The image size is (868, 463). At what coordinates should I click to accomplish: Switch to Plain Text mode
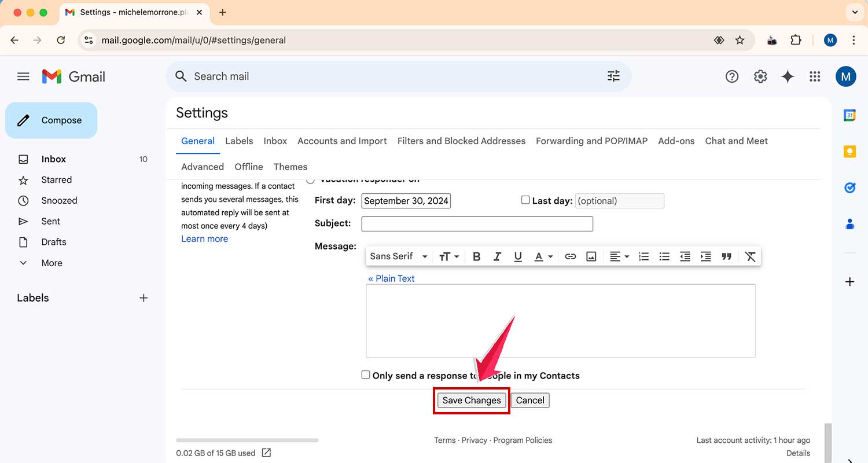pyautogui.click(x=391, y=278)
